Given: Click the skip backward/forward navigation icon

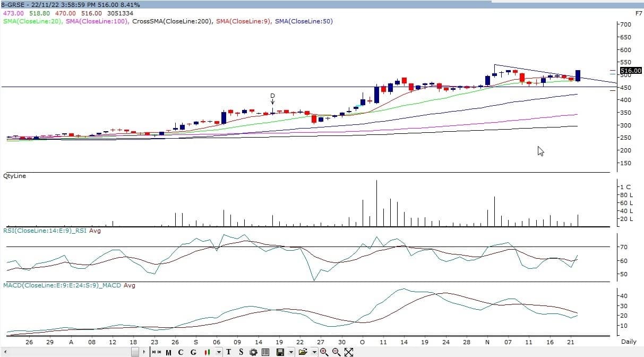Looking at the screenshot, I should click(x=157, y=352).
